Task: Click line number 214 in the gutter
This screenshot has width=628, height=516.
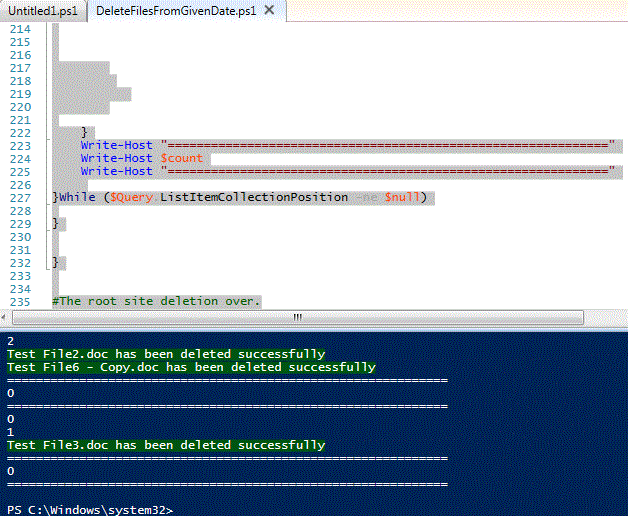Action: coord(20,29)
